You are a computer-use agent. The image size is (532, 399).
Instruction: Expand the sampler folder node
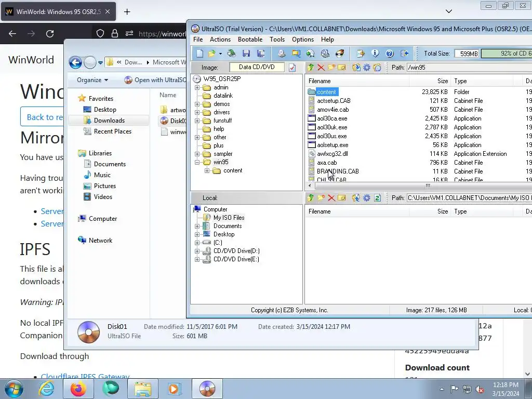[197, 154]
